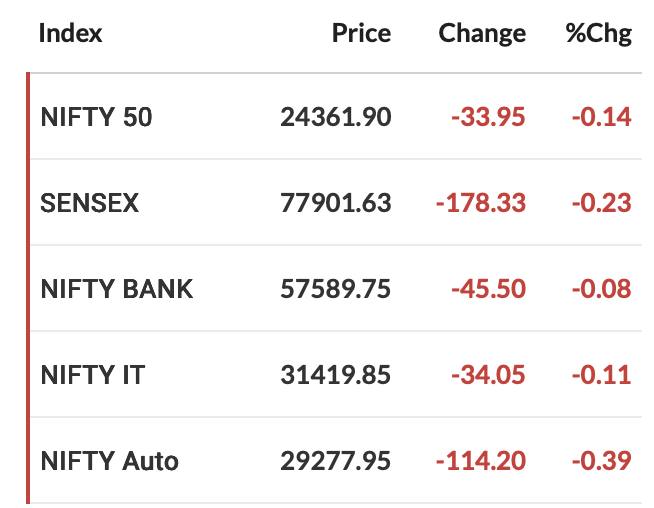Open the NIFTY Auto index link
The height and width of the screenshot is (508, 654).
(x=110, y=461)
